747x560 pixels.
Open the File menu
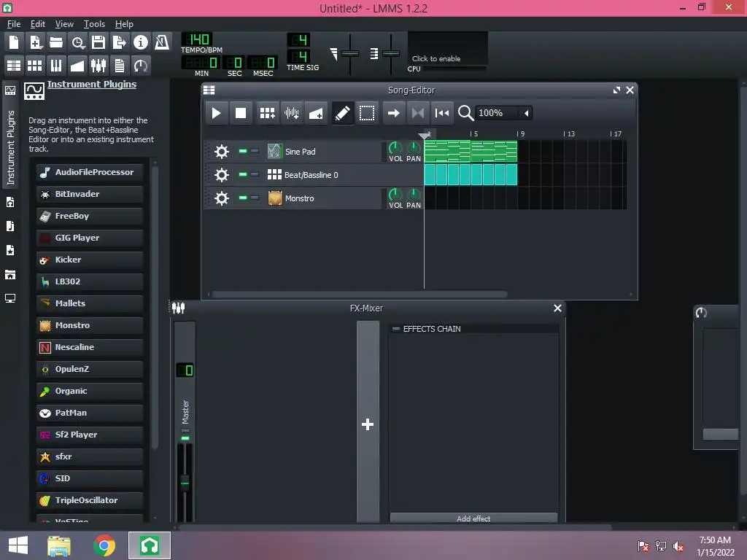tap(14, 24)
